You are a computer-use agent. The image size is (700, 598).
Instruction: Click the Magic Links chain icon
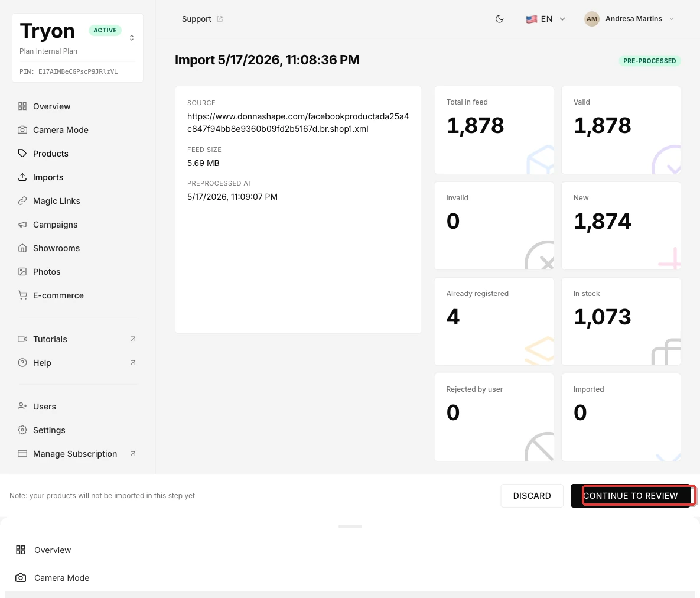coord(22,200)
